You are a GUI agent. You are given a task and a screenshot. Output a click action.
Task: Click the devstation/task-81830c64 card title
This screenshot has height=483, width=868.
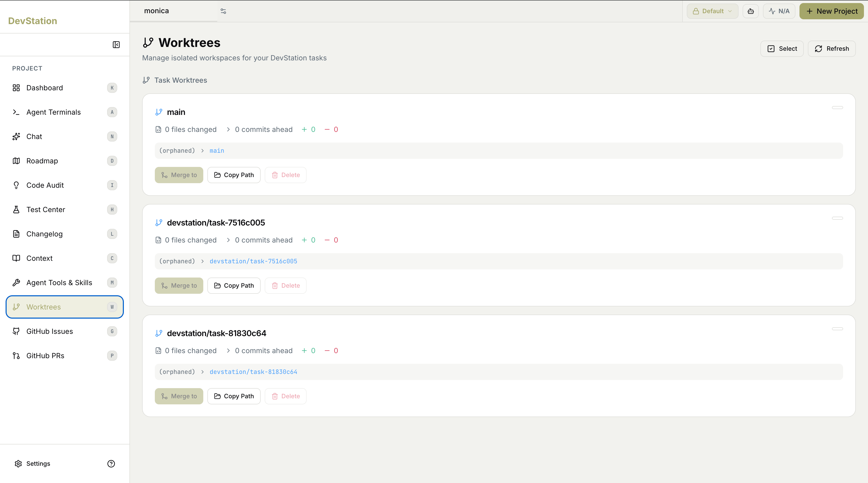coord(217,333)
